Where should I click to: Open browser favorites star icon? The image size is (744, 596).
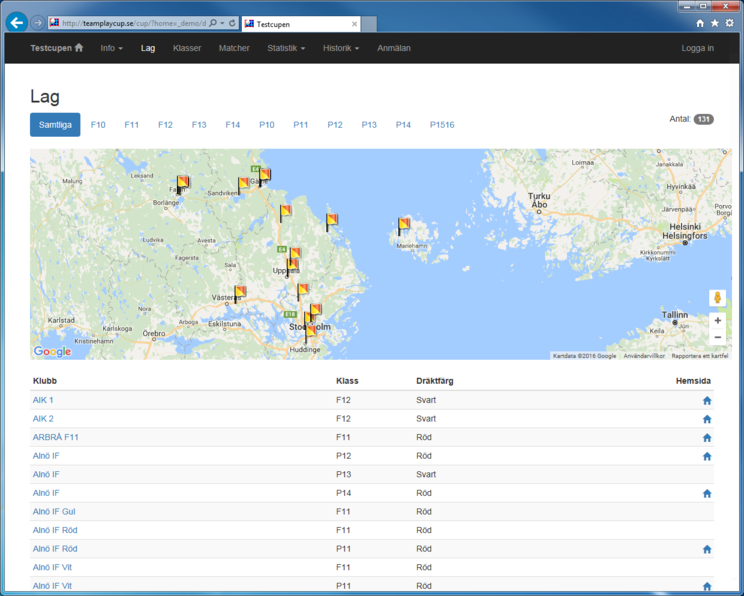[714, 23]
